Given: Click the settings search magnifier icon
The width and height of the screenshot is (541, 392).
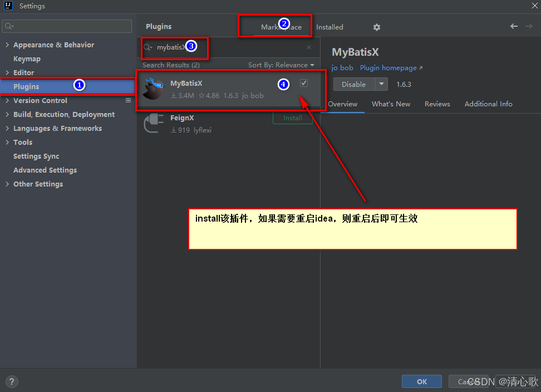Looking at the screenshot, I should coord(9,26).
